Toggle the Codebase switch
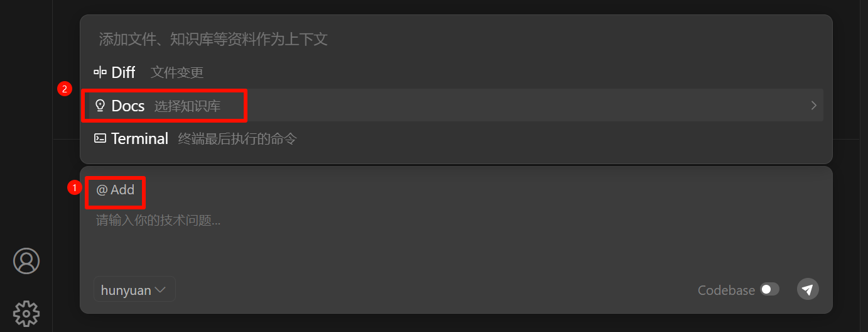 (769, 289)
